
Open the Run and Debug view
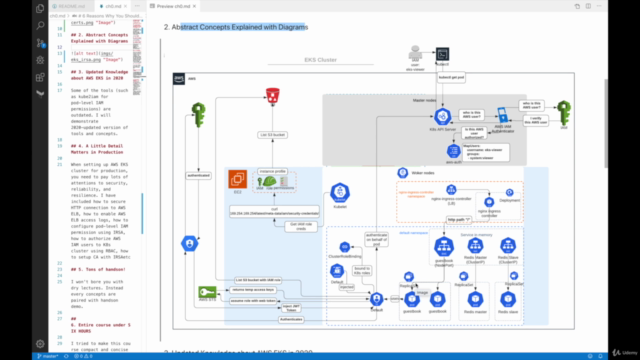(x=40, y=60)
